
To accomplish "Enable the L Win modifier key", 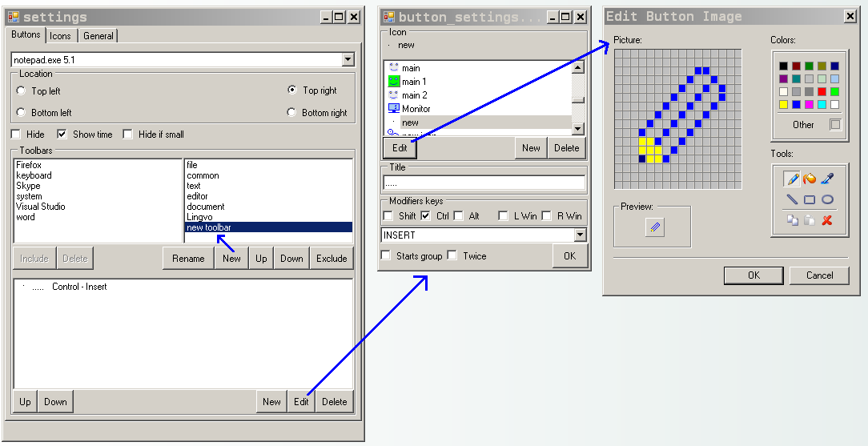I will click(503, 216).
